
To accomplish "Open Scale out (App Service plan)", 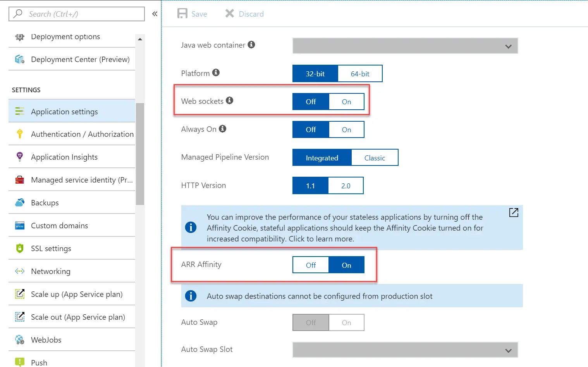I will pyautogui.click(x=72, y=317).
